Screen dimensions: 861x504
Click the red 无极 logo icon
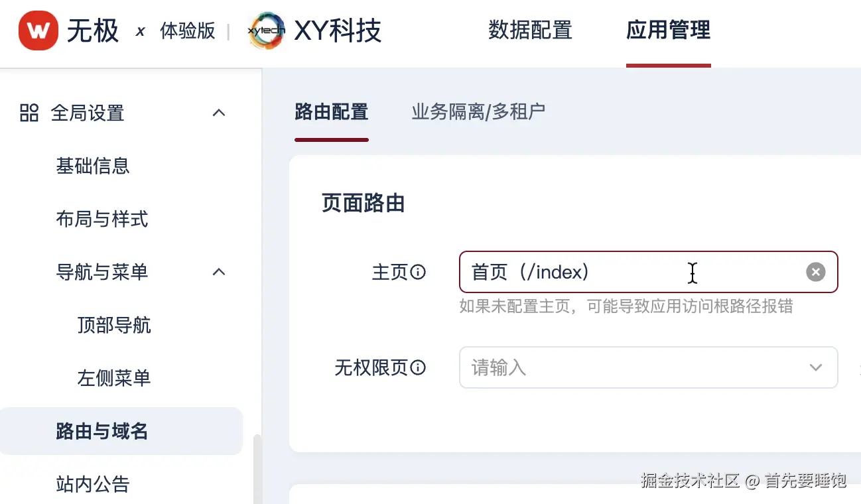38,31
